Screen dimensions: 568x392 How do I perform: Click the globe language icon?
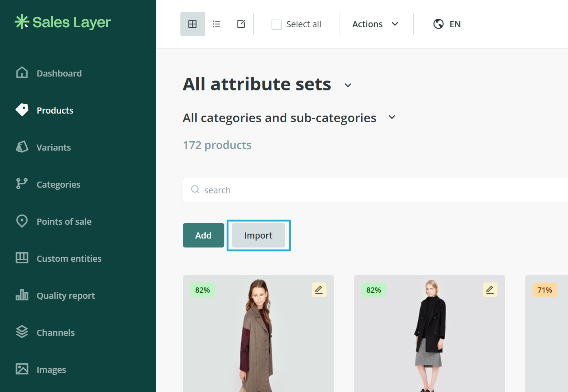pos(439,24)
